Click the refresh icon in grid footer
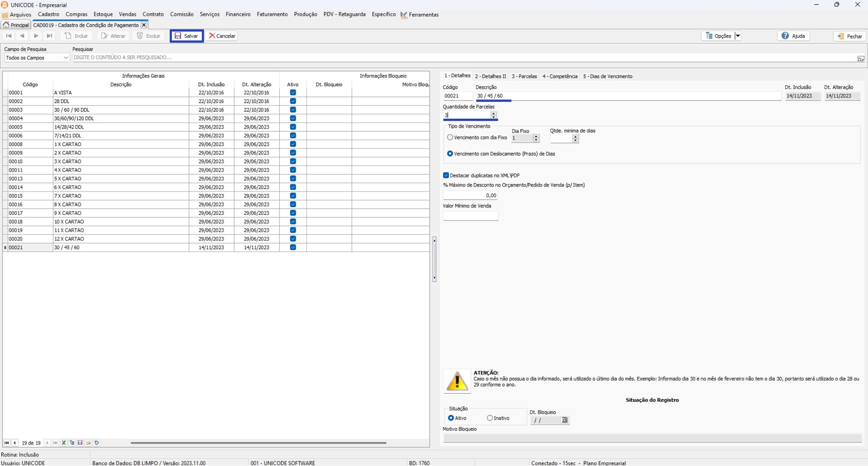The height and width of the screenshot is (466, 868). point(97,442)
